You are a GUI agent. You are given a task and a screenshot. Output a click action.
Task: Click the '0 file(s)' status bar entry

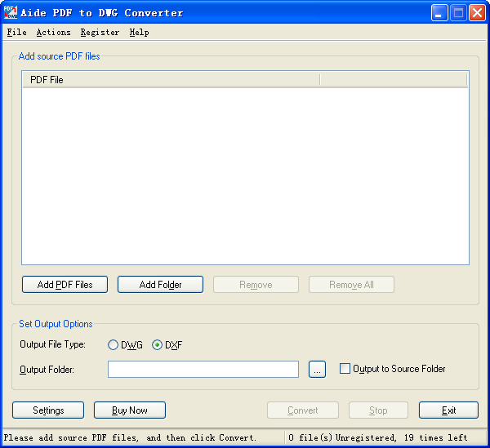(x=310, y=437)
